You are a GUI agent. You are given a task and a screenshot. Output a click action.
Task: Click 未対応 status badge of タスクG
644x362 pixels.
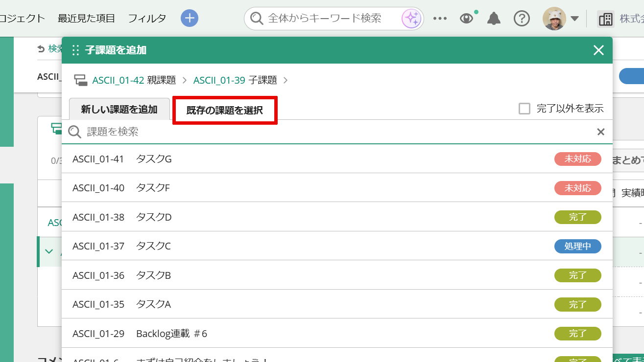pos(578,158)
